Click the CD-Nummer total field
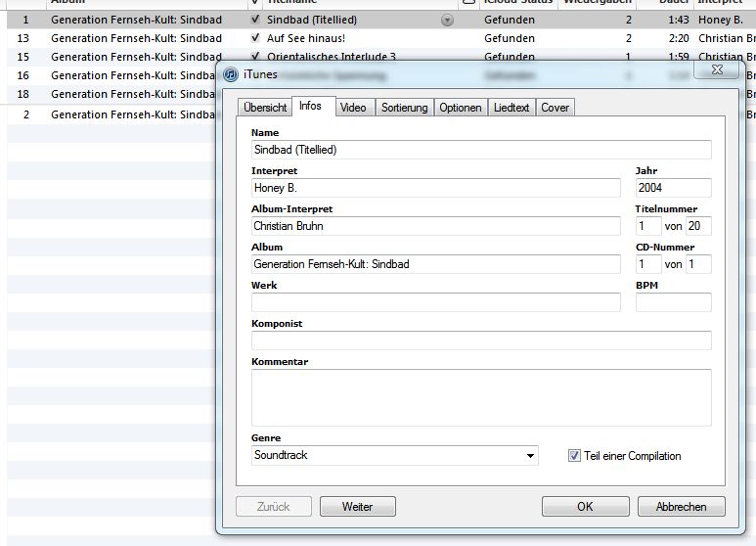 click(698, 264)
